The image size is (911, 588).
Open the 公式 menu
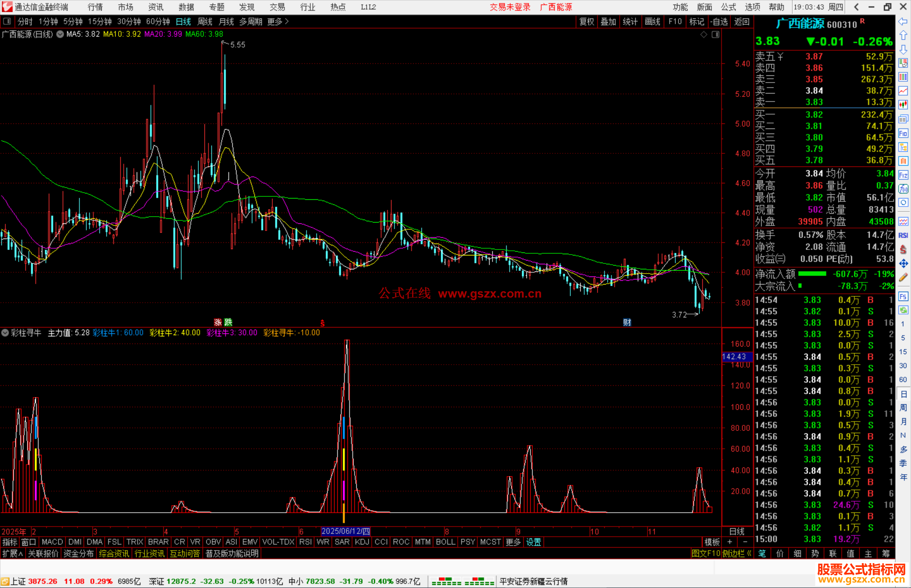(x=728, y=7)
